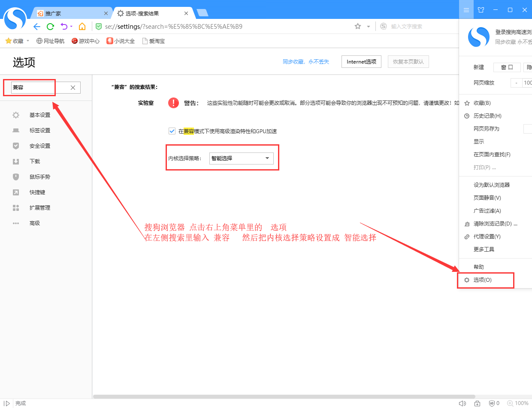
Task: Open skin shirt icon in title bar
Action: point(481,9)
